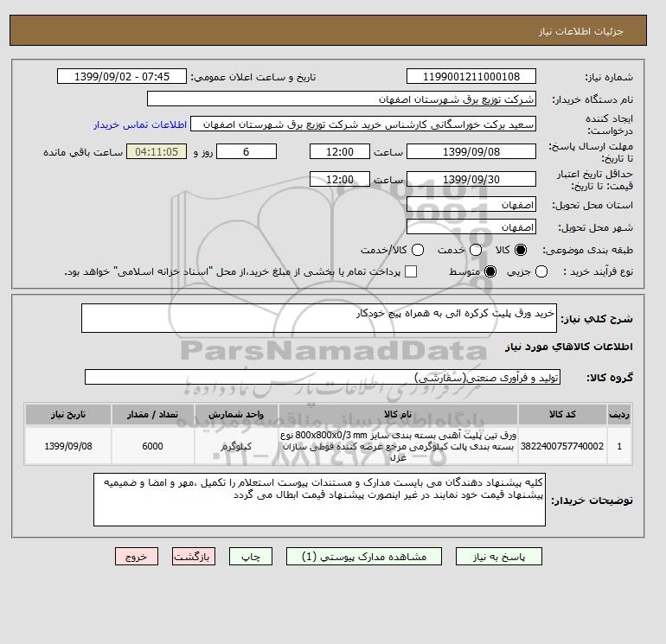Click the تعداد / مقدار column header

point(153,414)
